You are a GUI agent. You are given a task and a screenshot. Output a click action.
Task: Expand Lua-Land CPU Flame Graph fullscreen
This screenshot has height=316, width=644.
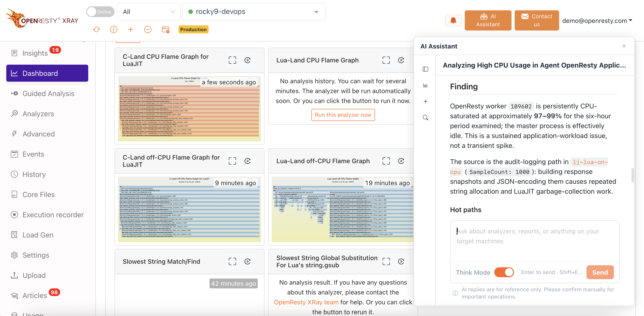(x=386, y=60)
